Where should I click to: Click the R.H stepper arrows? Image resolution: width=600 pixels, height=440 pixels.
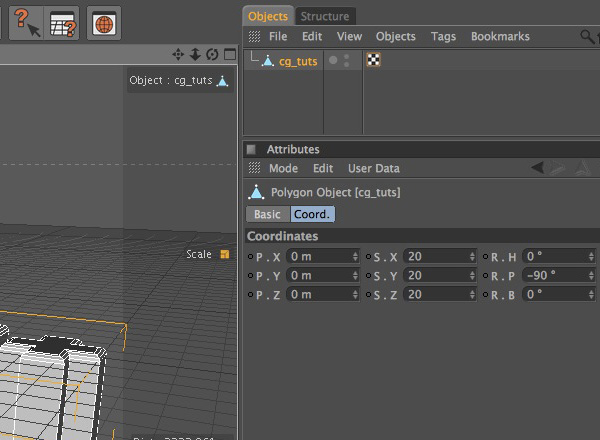point(591,256)
